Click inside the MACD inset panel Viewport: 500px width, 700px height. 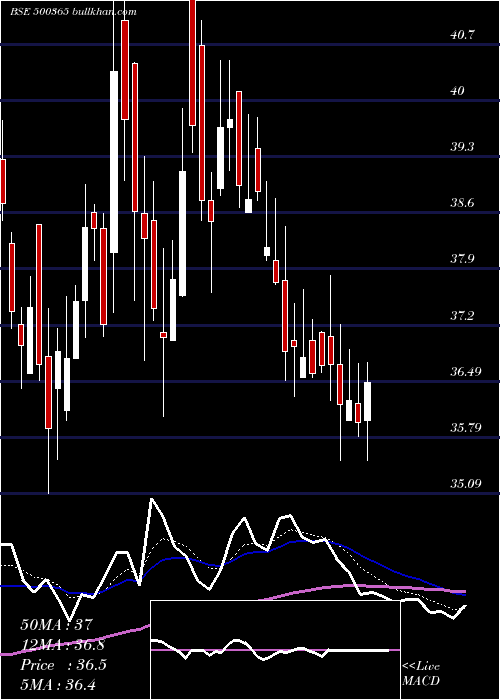(275, 650)
